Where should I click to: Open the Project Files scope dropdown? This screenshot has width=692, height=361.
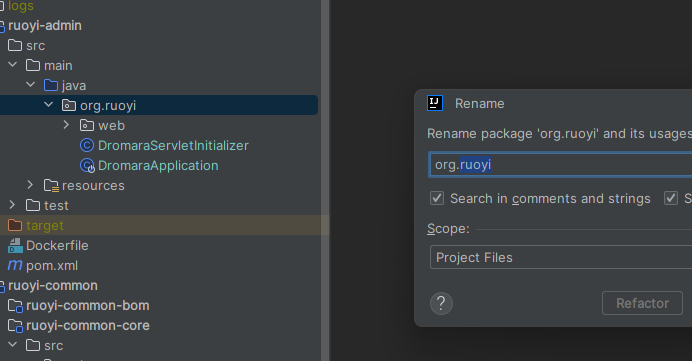pyautogui.click(x=561, y=257)
